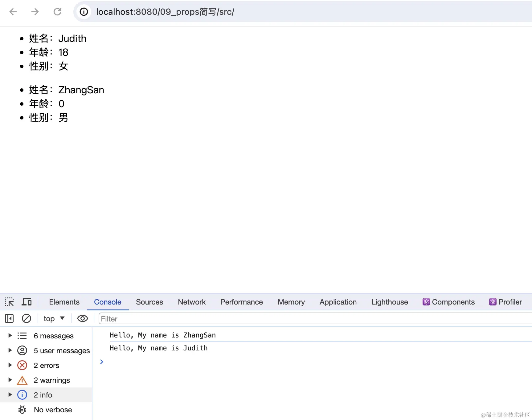Click the "性别: 男" list item
The image size is (532, 420).
[49, 118]
